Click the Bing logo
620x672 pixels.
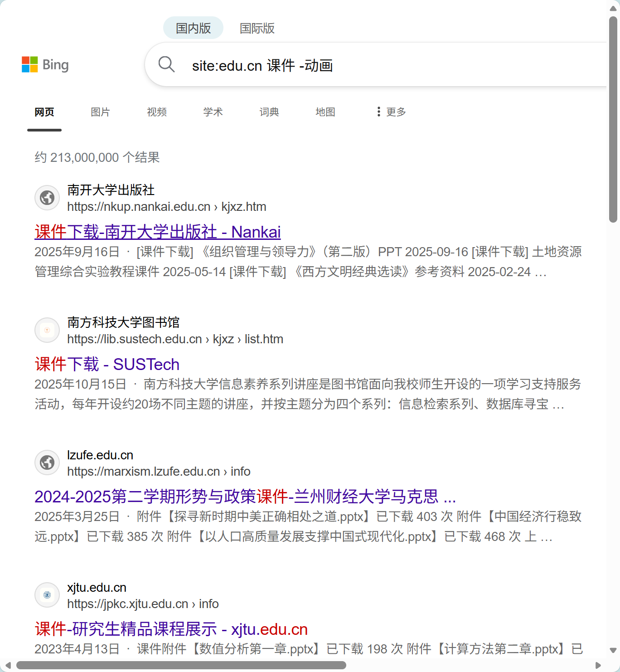click(x=45, y=65)
